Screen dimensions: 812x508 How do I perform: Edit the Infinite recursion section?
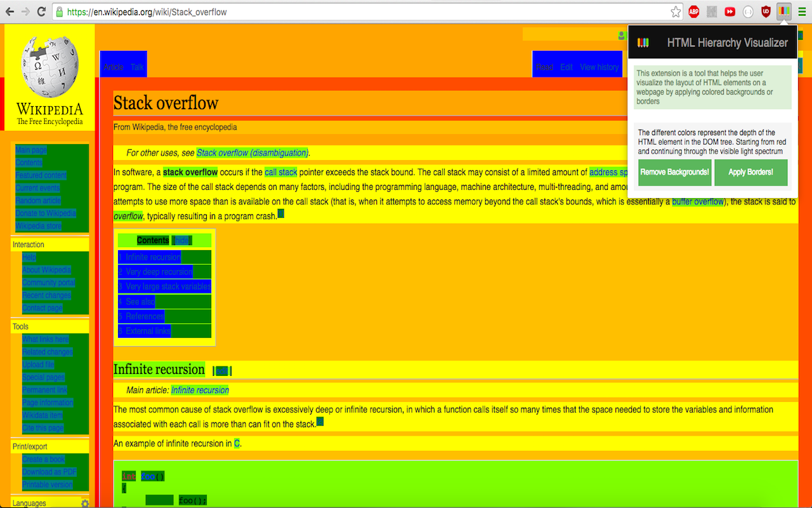click(221, 371)
